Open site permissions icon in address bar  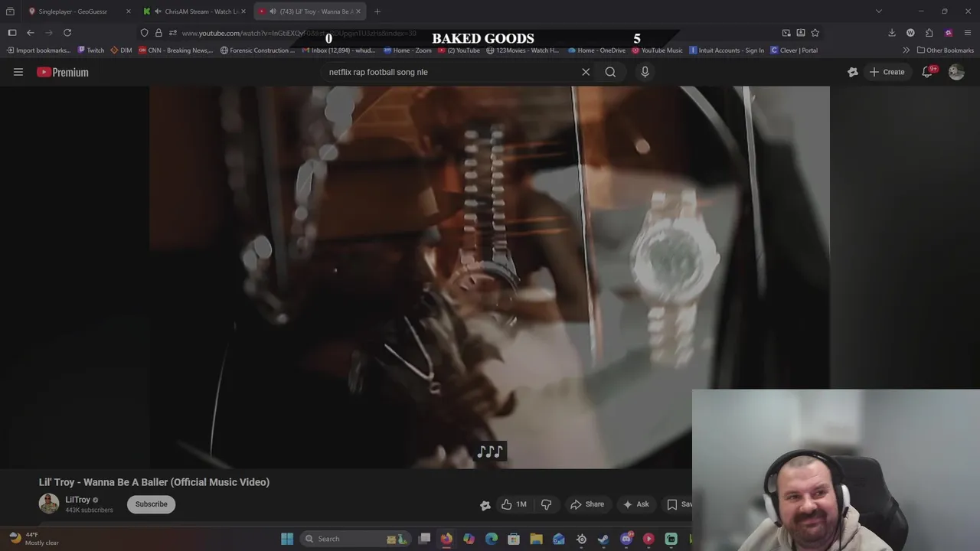173,33
